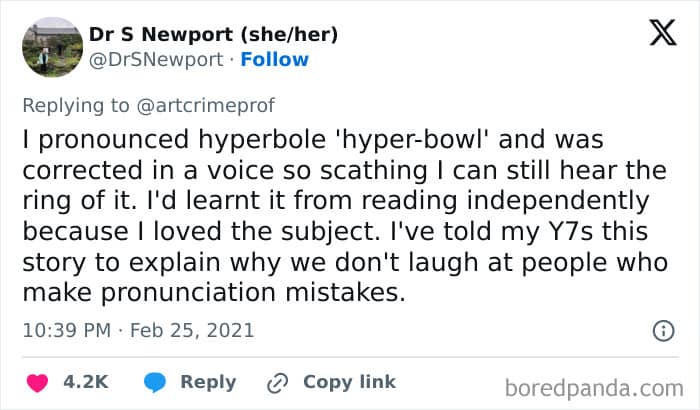Select the Copy link text label
This screenshot has width=700, height=410.
[x=349, y=382]
